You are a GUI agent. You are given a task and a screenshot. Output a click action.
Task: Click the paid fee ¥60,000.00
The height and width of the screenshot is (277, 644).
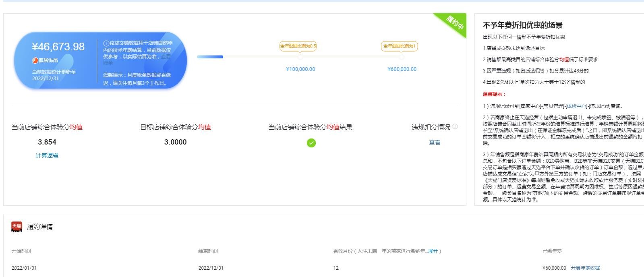pyautogui.click(x=554, y=268)
